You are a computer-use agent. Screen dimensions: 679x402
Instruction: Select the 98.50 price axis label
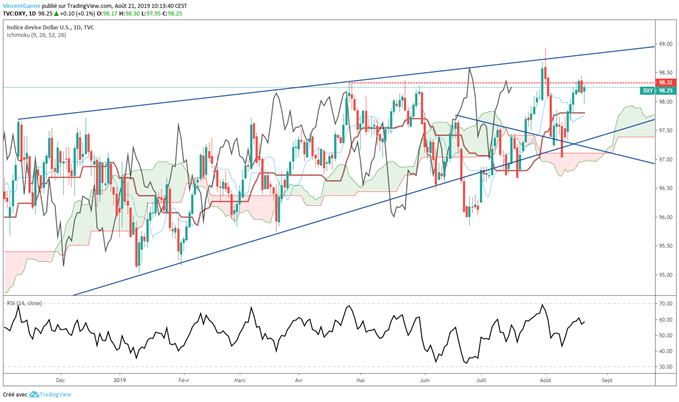(x=666, y=73)
